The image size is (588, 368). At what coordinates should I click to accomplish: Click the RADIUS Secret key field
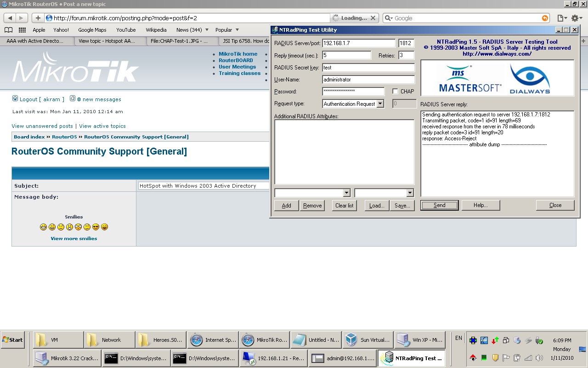point(368,67)
